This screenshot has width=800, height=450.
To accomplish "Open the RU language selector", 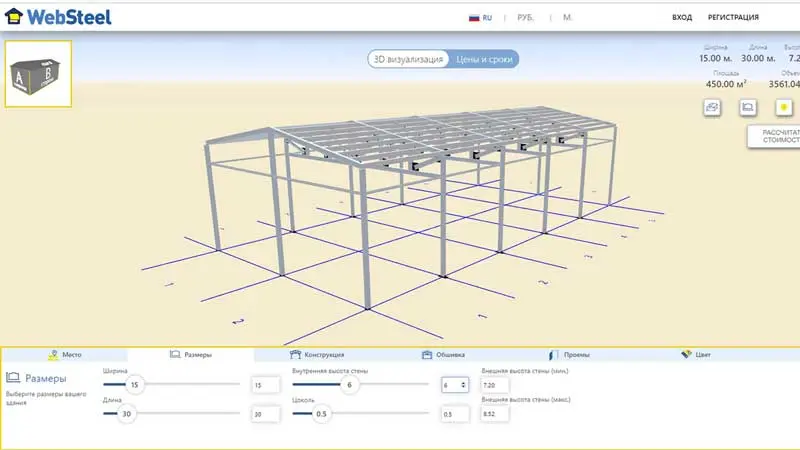I will click(487, 18).
